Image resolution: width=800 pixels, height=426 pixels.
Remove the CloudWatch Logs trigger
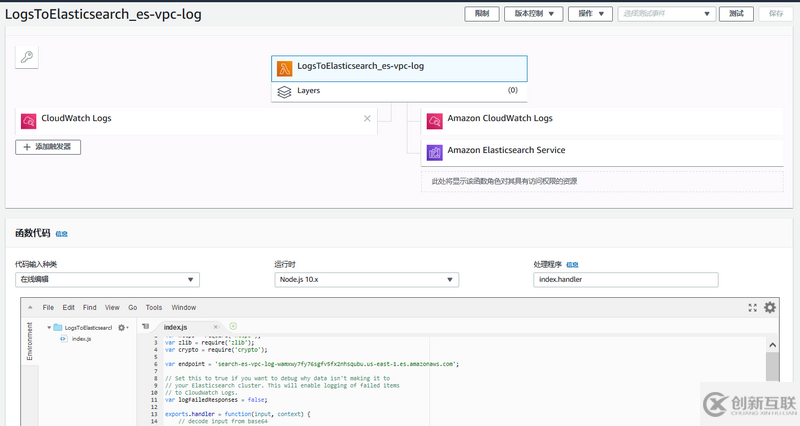tap(367, 118)
